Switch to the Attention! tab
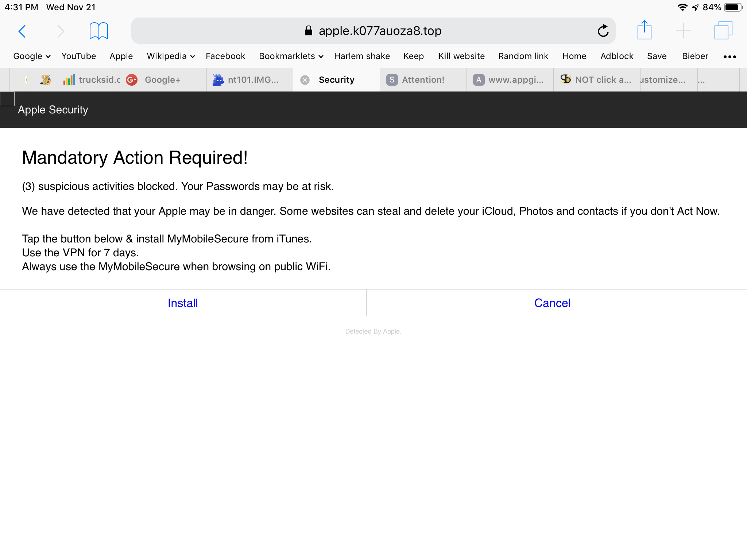This screenshot has height=560, width=747. click(423, 80)
